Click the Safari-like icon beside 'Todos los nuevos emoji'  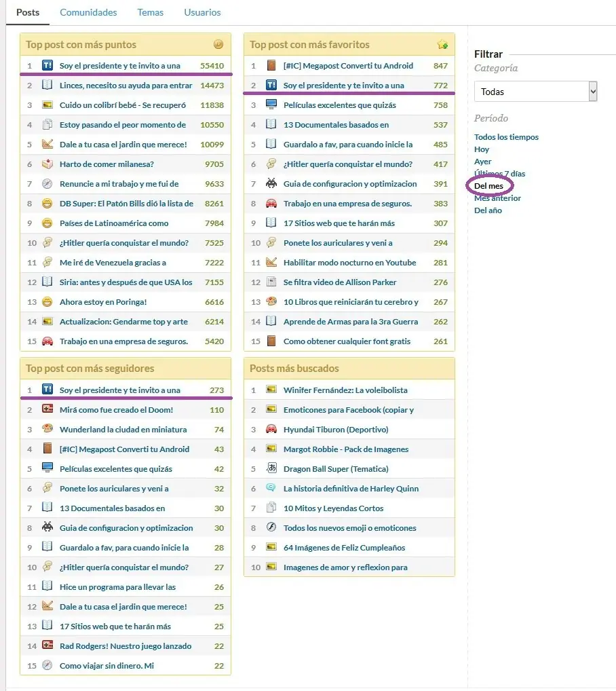(271, 527)
